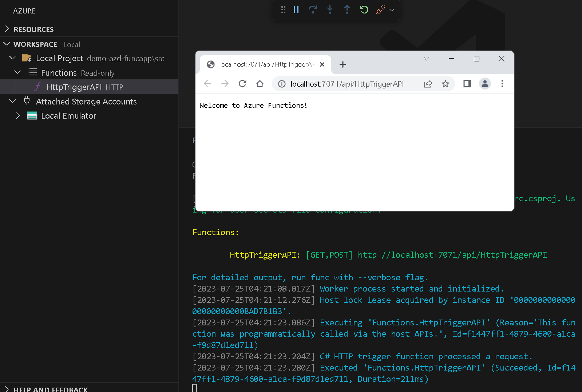Collapse the Local Project node
The height and width of the screenshot is (392, 582).
[x=12, y=58]
